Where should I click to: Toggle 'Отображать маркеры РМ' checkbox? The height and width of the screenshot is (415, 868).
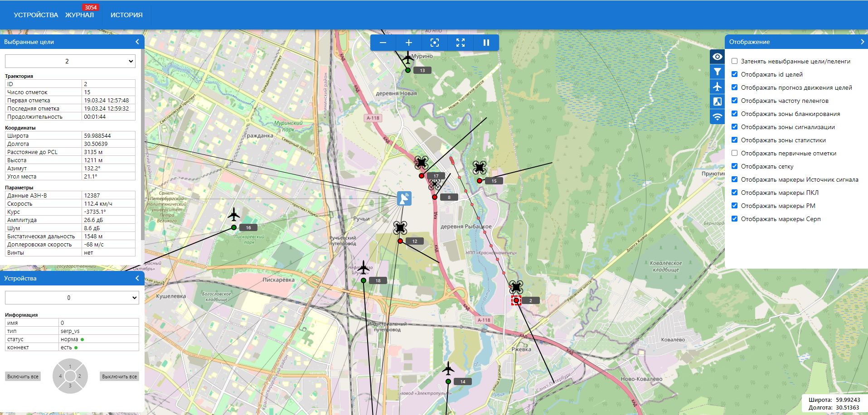(734, 206)
